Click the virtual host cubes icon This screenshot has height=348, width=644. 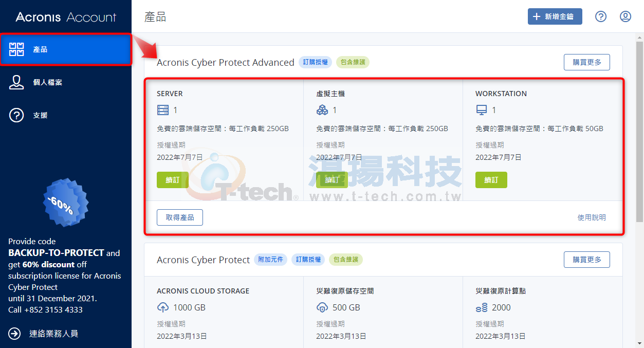click(x=322, y=110)
